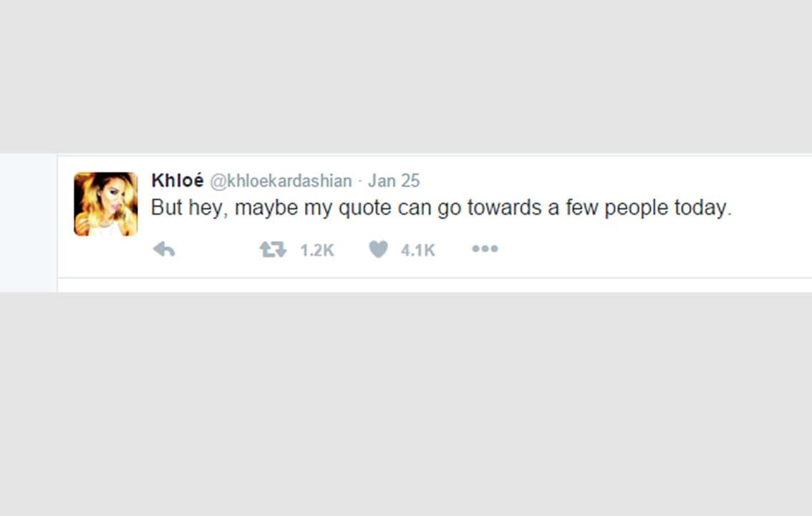The height and width of the screenshot is (516, 812).
Task: Click the 4.1K likes count
Action: click(418, 250)
